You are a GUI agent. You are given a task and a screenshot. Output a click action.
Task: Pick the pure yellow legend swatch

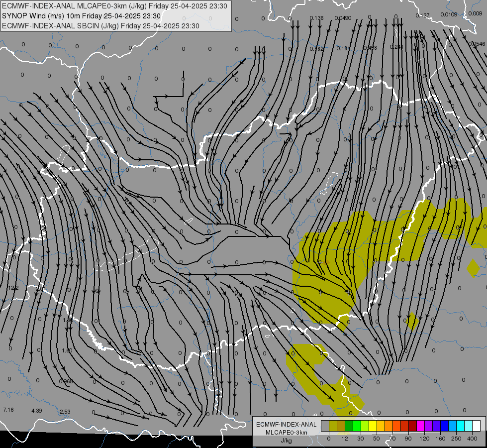[x=373, y=426]
